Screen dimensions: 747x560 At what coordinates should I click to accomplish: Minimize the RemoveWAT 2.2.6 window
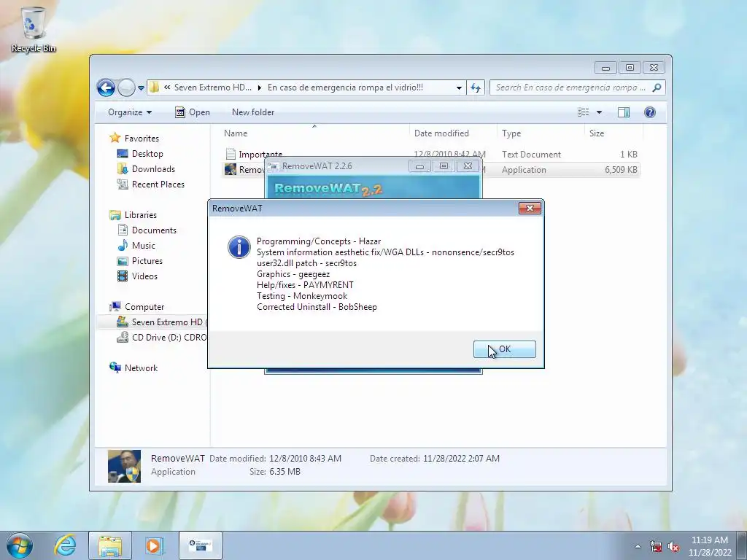click(x=419, y=166)
